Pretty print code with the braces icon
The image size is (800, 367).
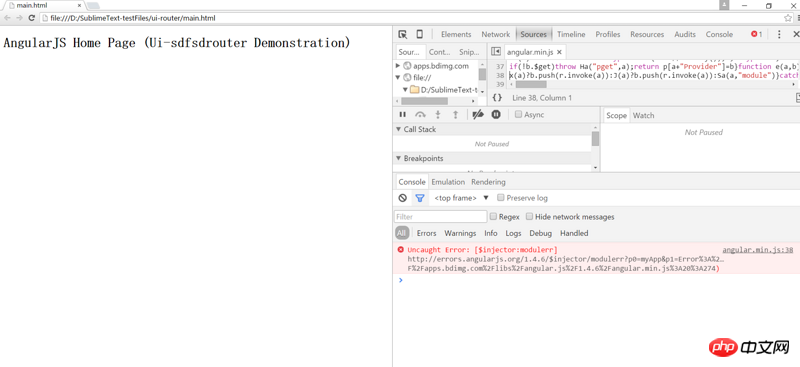click(497, 97)
